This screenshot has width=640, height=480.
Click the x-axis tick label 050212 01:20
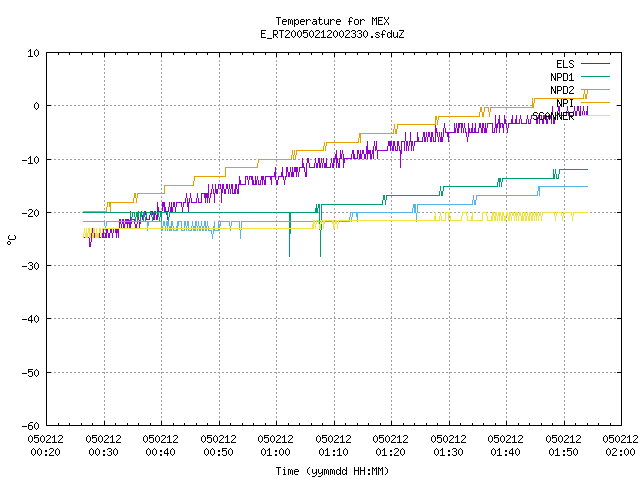pyautogui.click(x=391, y=445)
